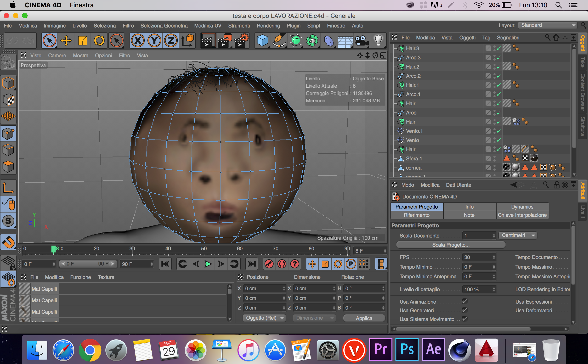Select the Rotate tool icon
Screen dimensions: 588x364
click(x=99, y=40)
